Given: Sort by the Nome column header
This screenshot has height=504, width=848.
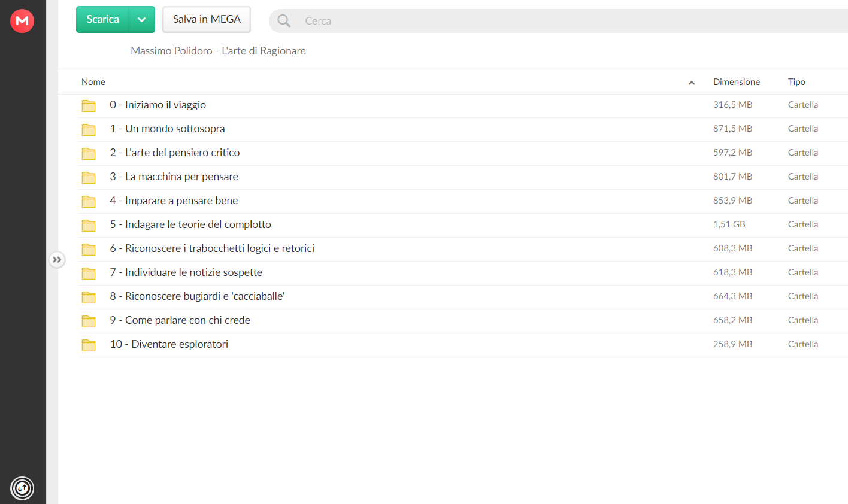Looking at the screenshot, I should (x=93, y=82).
